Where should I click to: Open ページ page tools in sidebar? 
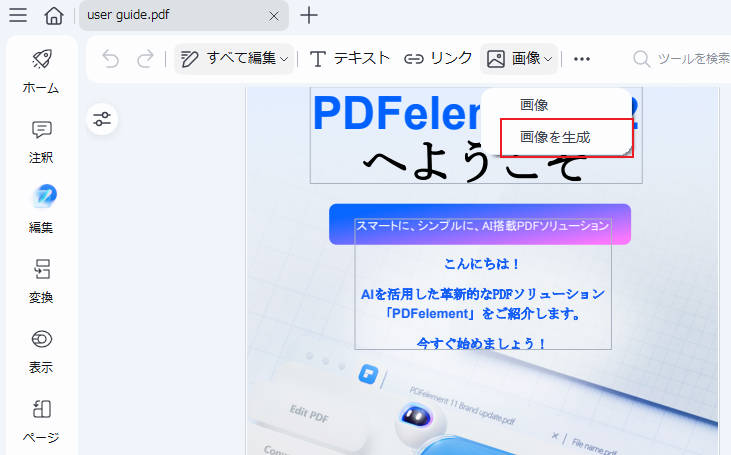pyautogui.click(x=41, y=421)
